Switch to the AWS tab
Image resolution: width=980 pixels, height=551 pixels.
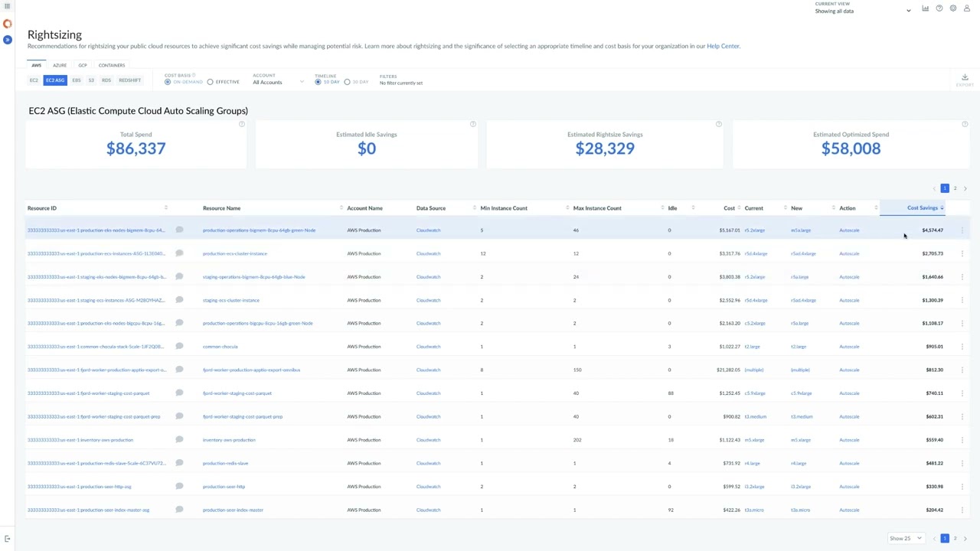click(x=36, y=65)
